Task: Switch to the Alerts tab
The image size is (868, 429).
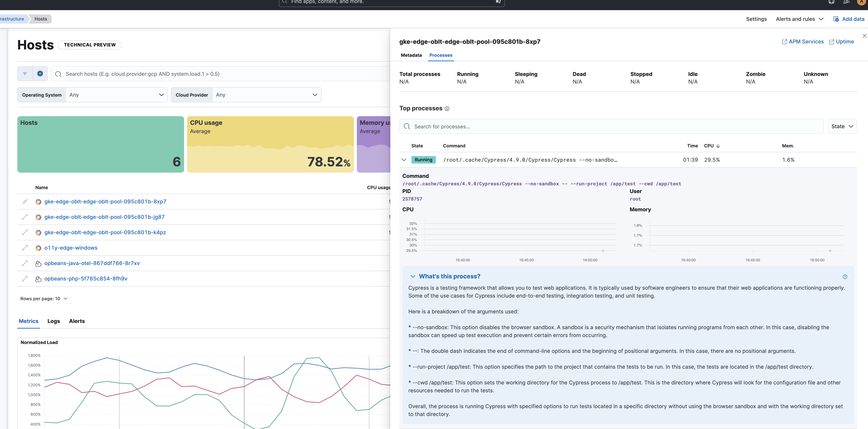Action: pyautogui.click(x=77, y=321)
